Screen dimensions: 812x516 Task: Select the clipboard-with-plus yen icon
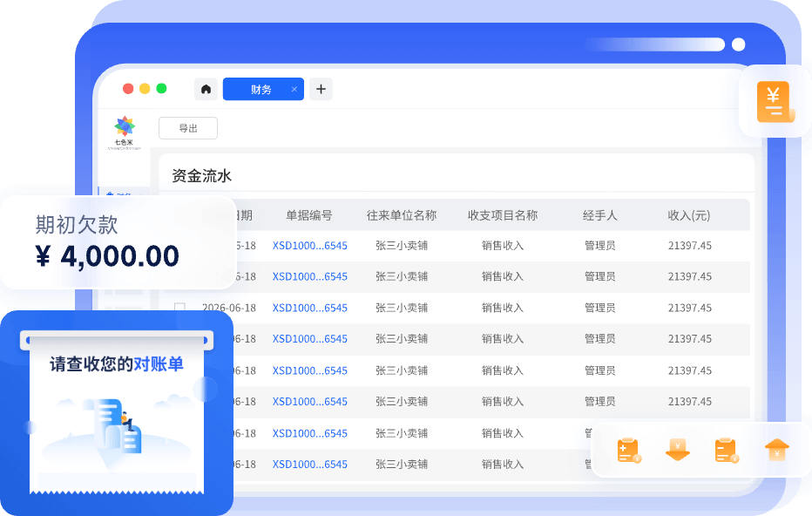(628, 450)
